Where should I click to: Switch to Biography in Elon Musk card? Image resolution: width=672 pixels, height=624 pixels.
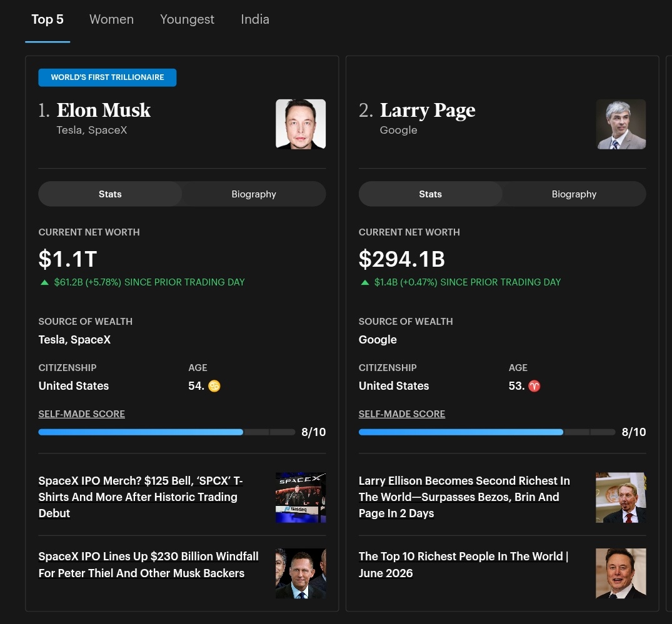pos(254,194)
